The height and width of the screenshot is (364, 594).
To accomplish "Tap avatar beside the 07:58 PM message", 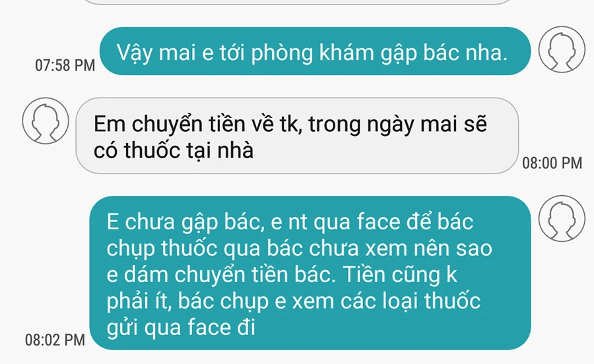I will 562,49.
